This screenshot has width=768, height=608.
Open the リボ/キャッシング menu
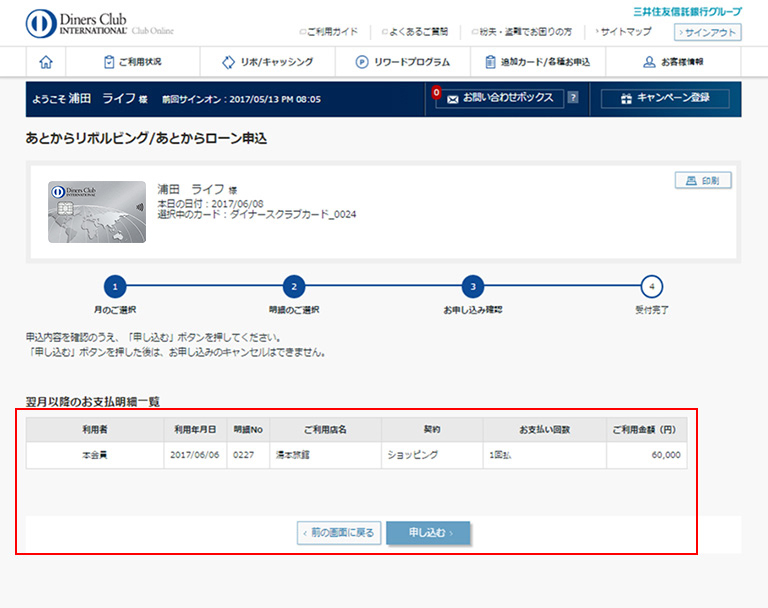[268, 62]
